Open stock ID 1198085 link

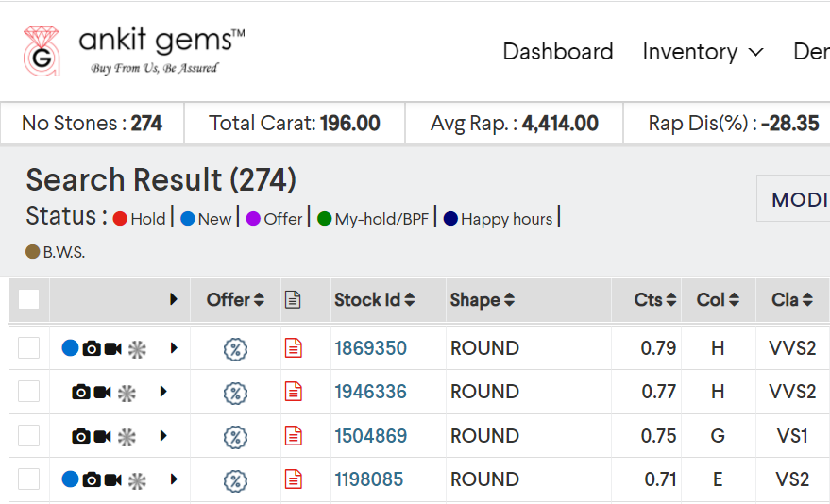(368, 479)
